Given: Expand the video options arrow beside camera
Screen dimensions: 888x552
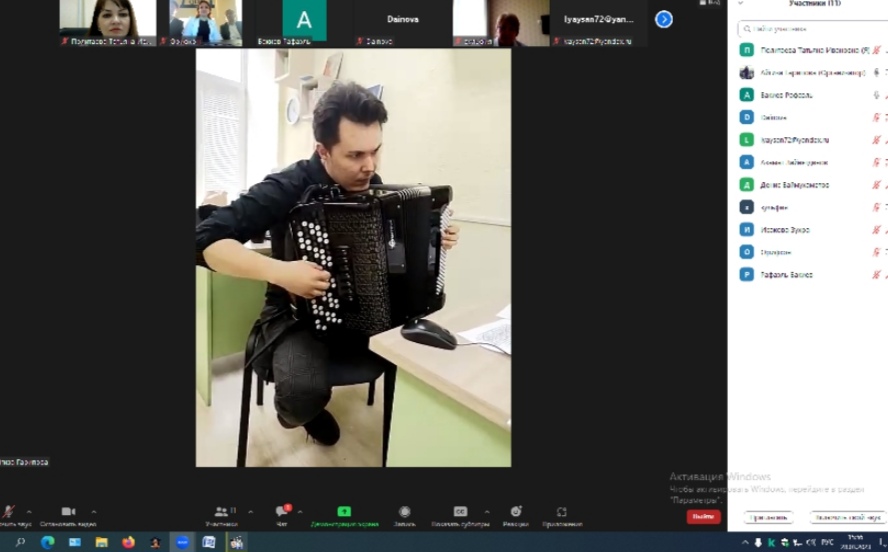Looking at the screenshot, I should [x=94, y=512].
